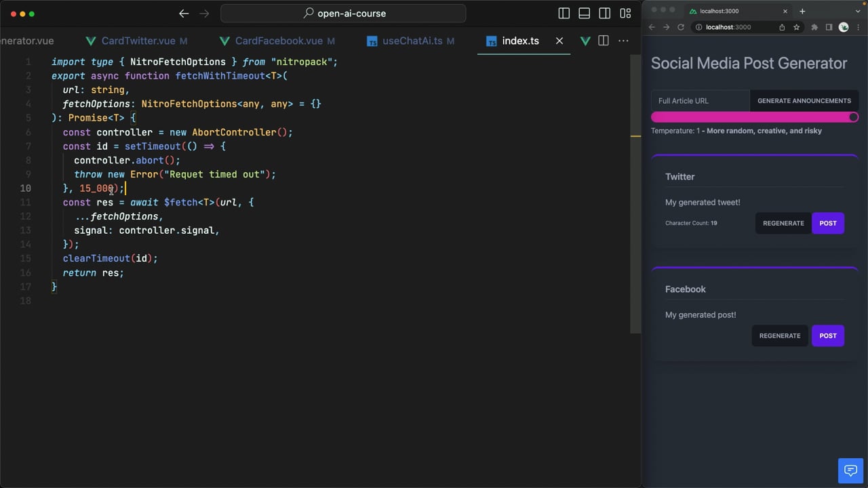
Task: Click GENERATE ANNOUNCEMENTS button
Action: click(804, 100)
